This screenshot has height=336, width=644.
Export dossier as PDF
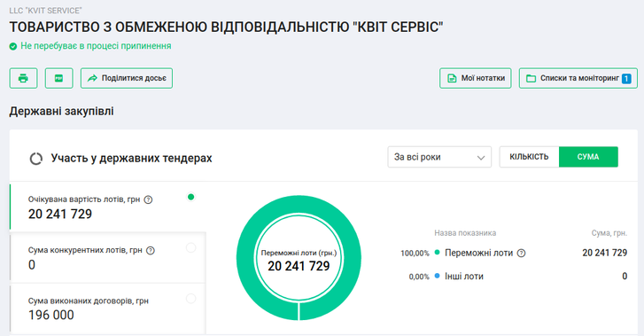[58, 78]
